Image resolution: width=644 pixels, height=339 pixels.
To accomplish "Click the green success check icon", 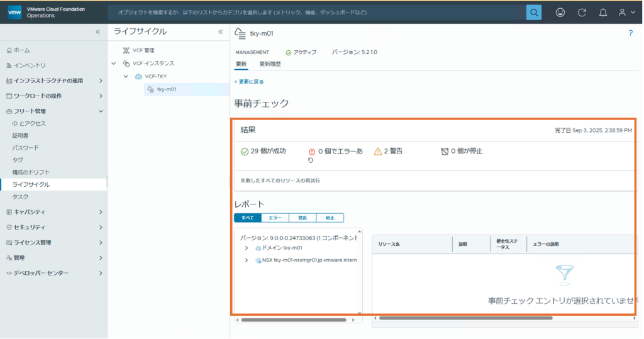I will pyautogui.click(x=245, y=152).
